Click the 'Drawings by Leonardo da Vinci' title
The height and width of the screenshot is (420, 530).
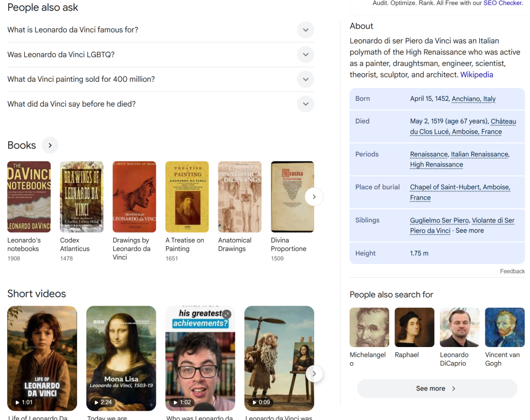pyautogui.click(x=131, y=249)
